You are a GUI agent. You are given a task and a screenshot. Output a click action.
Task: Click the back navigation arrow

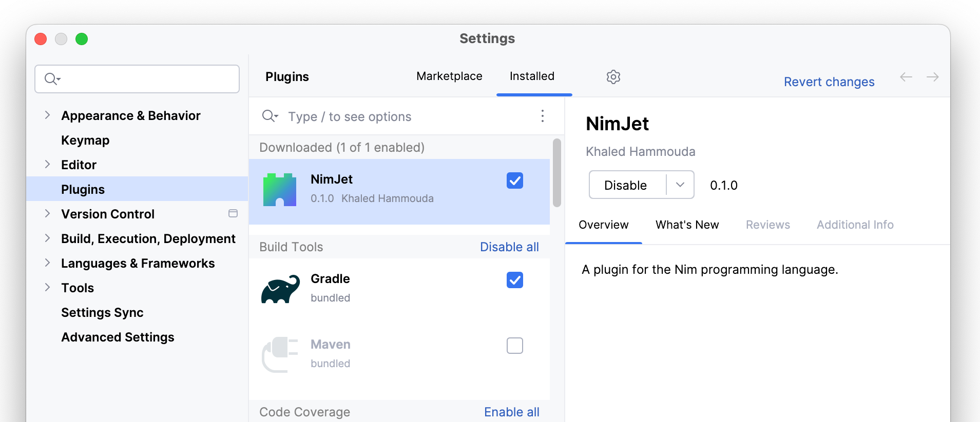pos(906,77)
